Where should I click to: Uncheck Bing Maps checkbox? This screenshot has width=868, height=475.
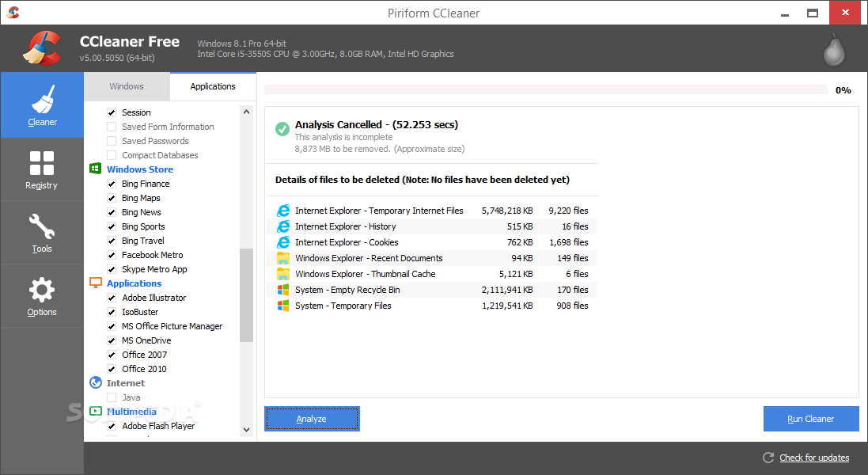[x=112, y=198]
